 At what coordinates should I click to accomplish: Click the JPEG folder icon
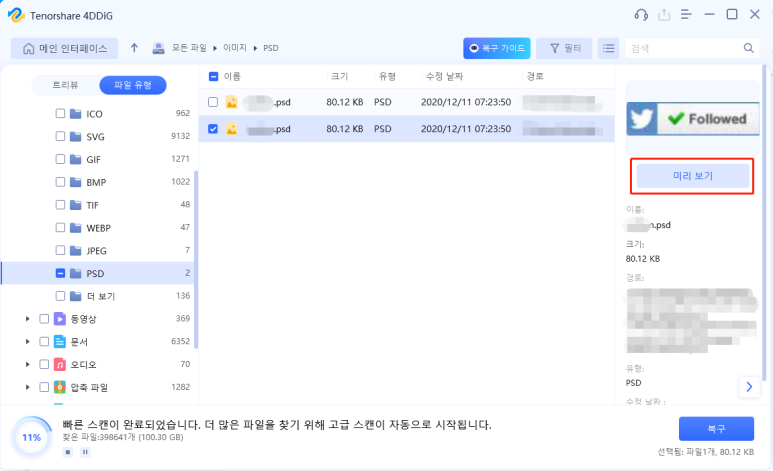[x=75, y=251]
